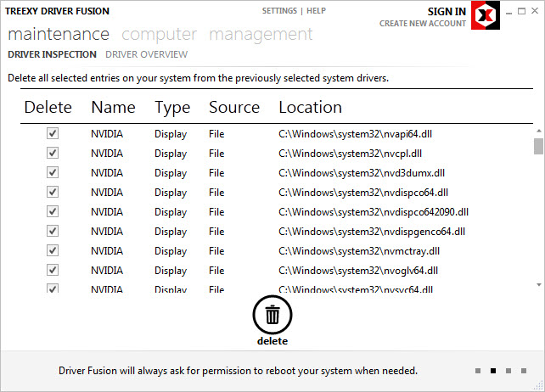Click File source in the nvd3dumx.dll row
This screenshot has height=392, width=545.
(216, 173)
